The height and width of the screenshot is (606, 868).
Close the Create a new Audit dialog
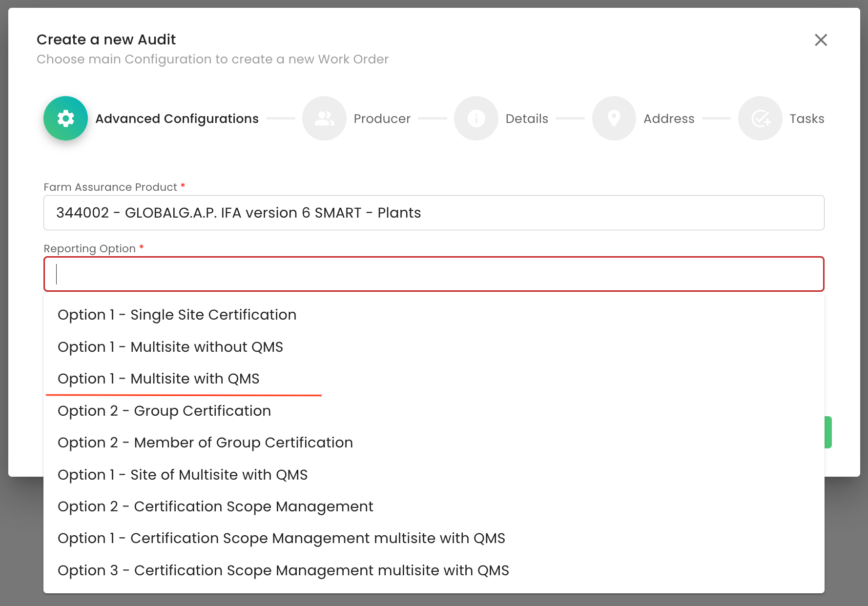point(821,40)
